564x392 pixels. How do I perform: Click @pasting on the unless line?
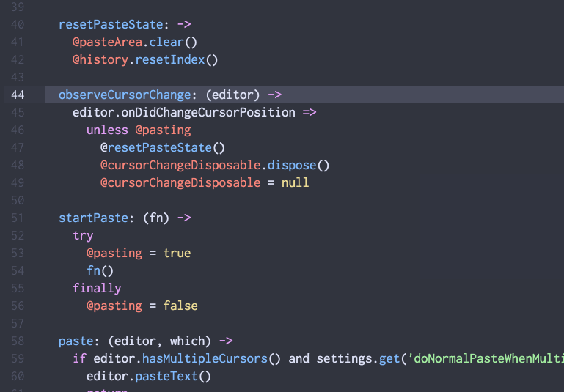point(163,130)
